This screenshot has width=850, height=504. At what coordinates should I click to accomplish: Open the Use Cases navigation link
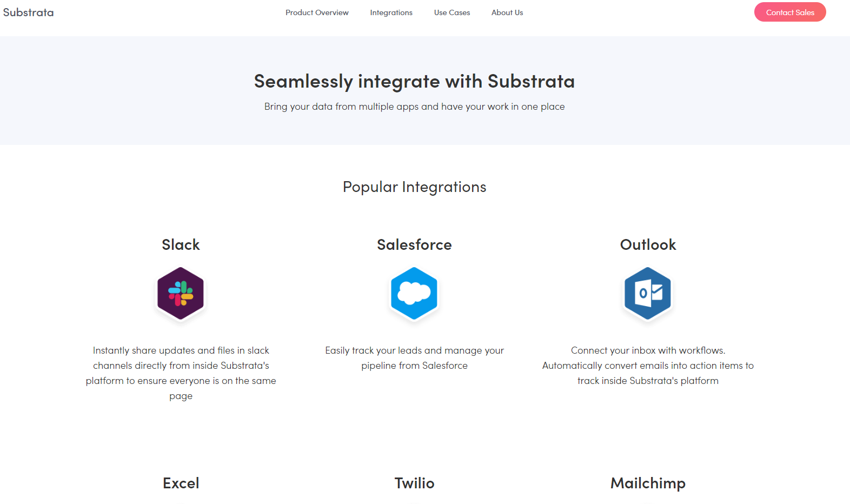click(x=452, y=12)
